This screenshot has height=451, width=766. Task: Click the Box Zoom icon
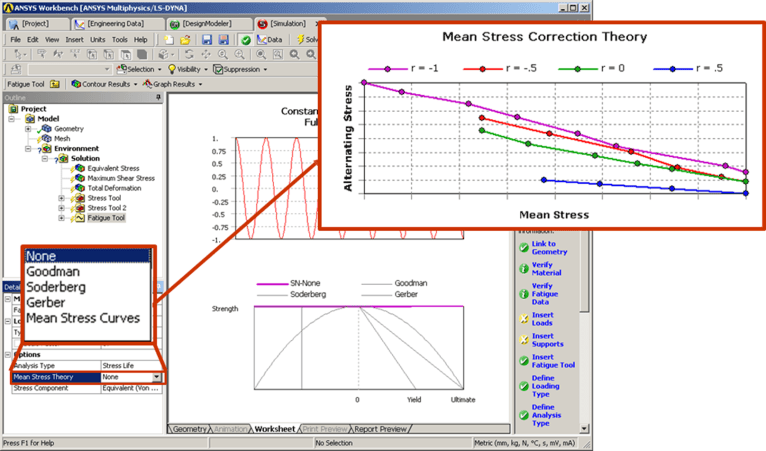239,54
